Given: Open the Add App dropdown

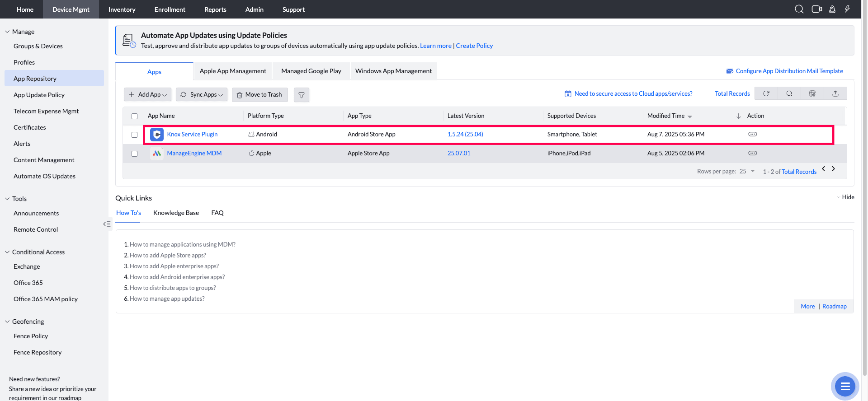Looking at the screenshot, I should pyautogui.click(x=148, y=95).
